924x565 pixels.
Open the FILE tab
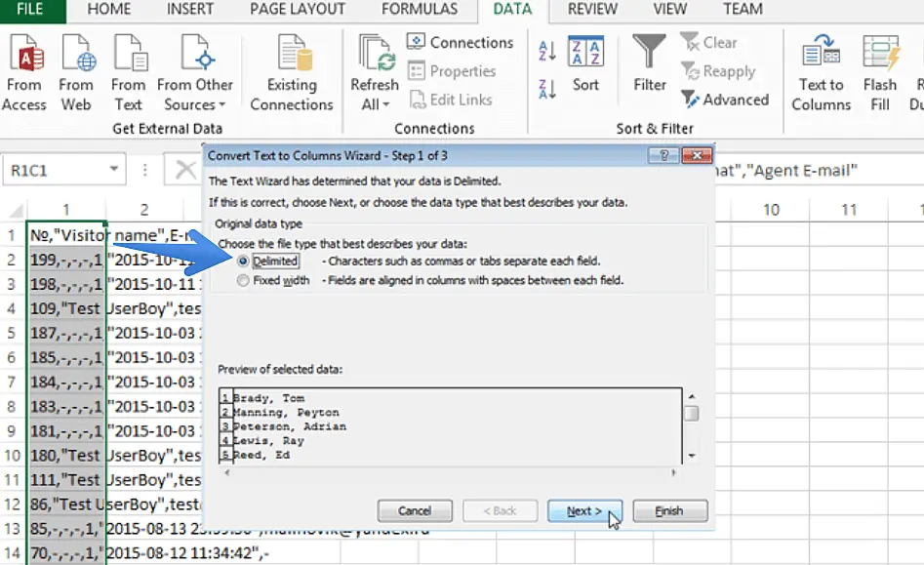pyautogui.click(x=30, y=10)
